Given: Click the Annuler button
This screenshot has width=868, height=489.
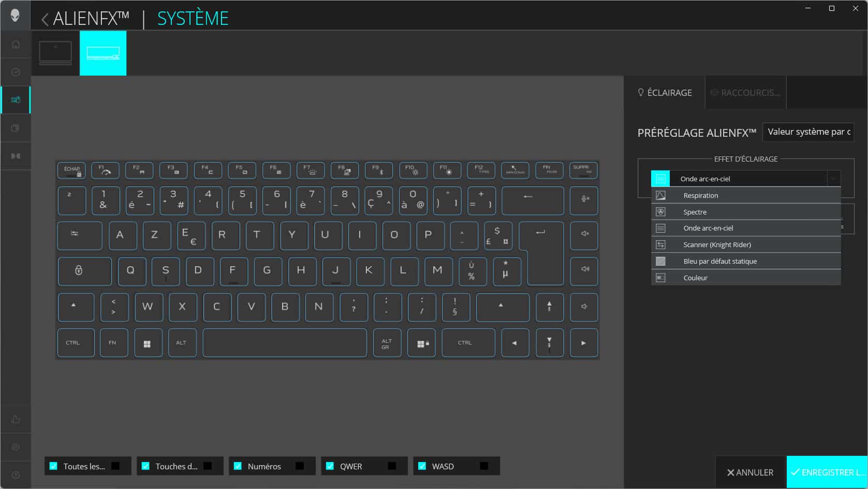Looking at the screenshot, I should [750, 472].
